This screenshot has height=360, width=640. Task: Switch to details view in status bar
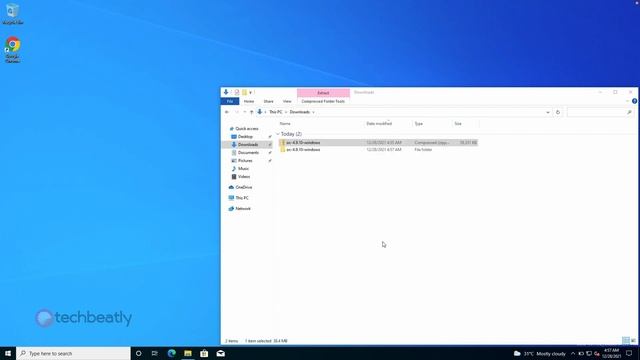(x=626, y=341)
